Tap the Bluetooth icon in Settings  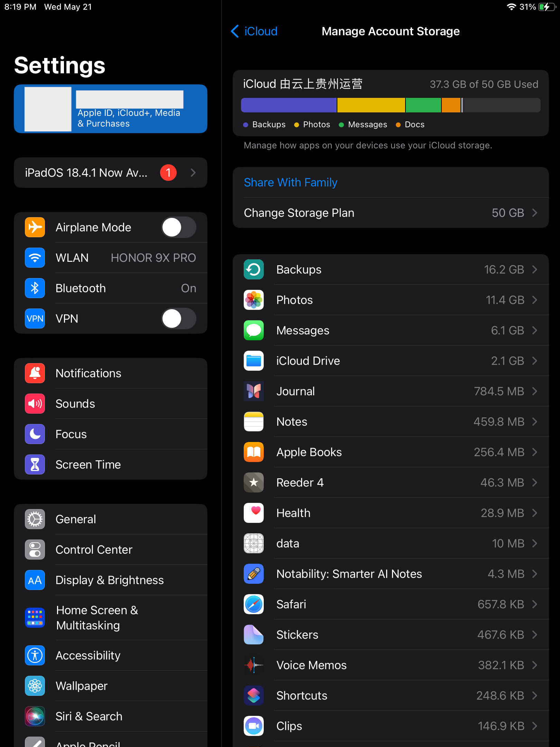tap(35, 288)
